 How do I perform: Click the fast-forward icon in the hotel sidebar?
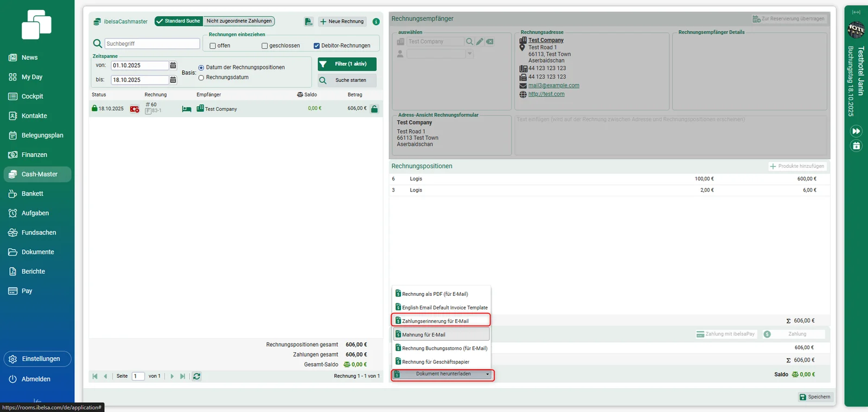click(856, 131)
